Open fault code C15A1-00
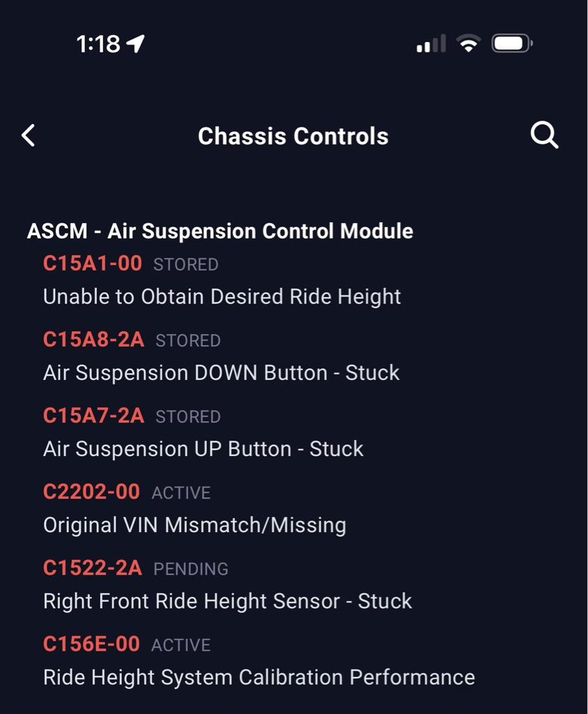Screen dimensions: 588x714 tap(93, 264)
